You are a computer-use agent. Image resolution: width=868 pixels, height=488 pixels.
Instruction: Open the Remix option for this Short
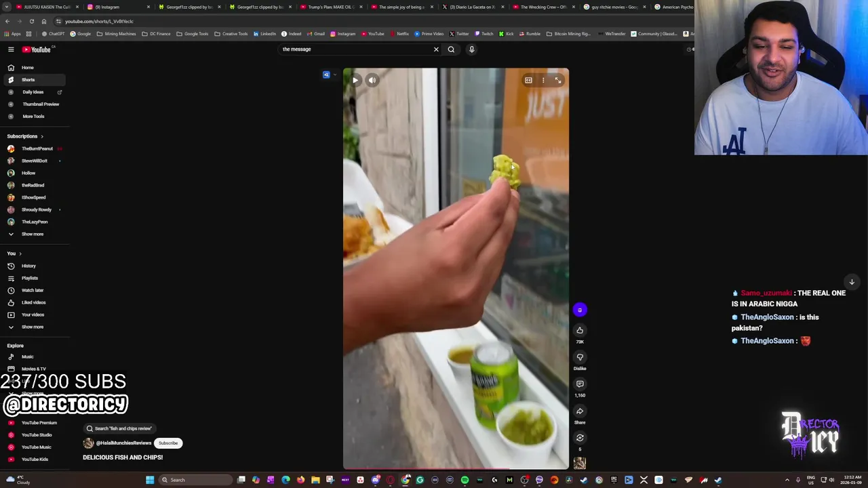[x=580, y=438]
